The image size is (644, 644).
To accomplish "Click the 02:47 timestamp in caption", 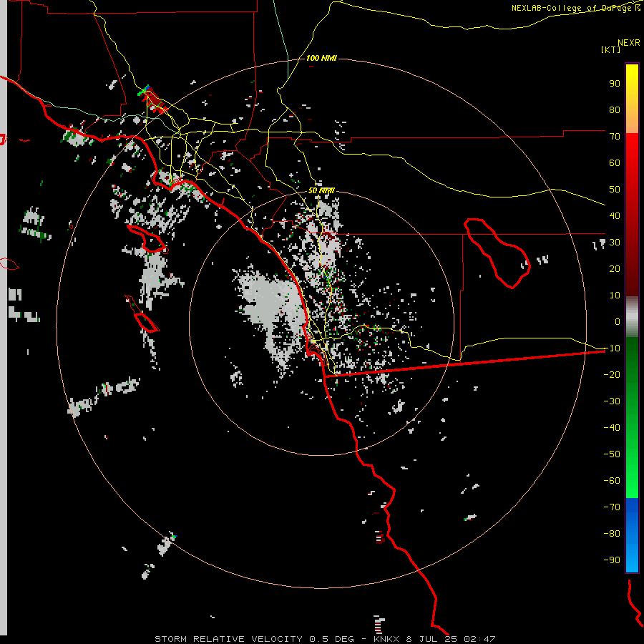I will pos(479,639).
